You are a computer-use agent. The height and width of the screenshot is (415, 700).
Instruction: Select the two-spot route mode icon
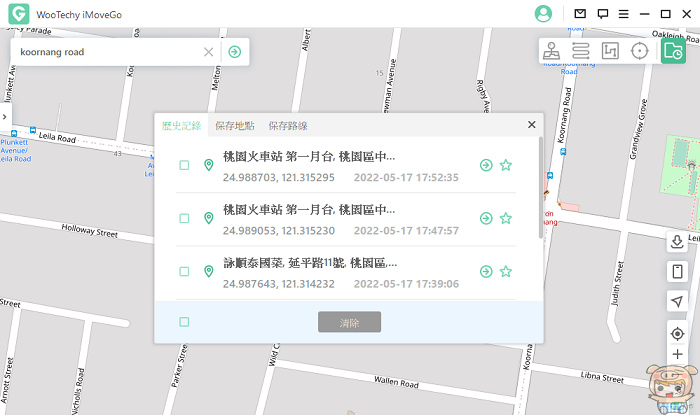tap(580, 50)
